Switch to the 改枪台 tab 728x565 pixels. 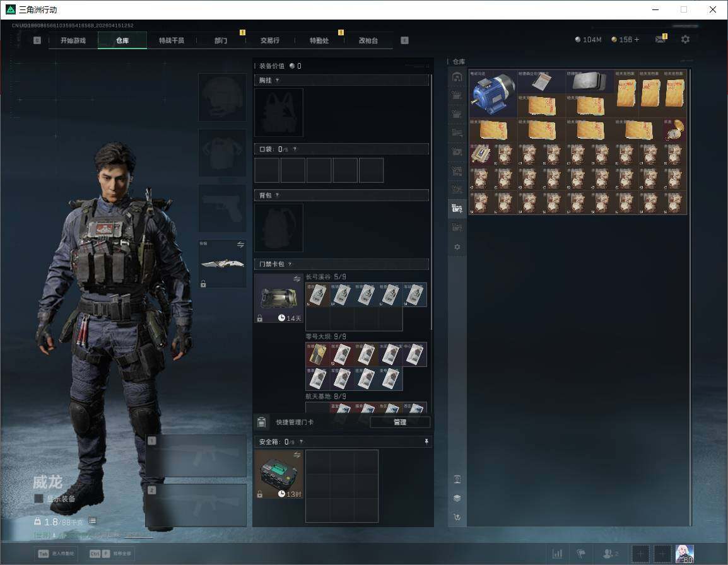tap(368, 40)
